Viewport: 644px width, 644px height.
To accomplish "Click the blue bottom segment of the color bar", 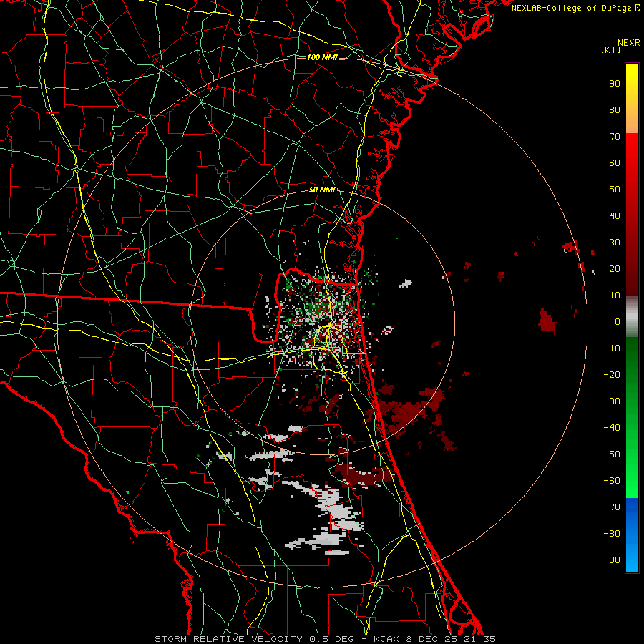I will click(632, 535).
